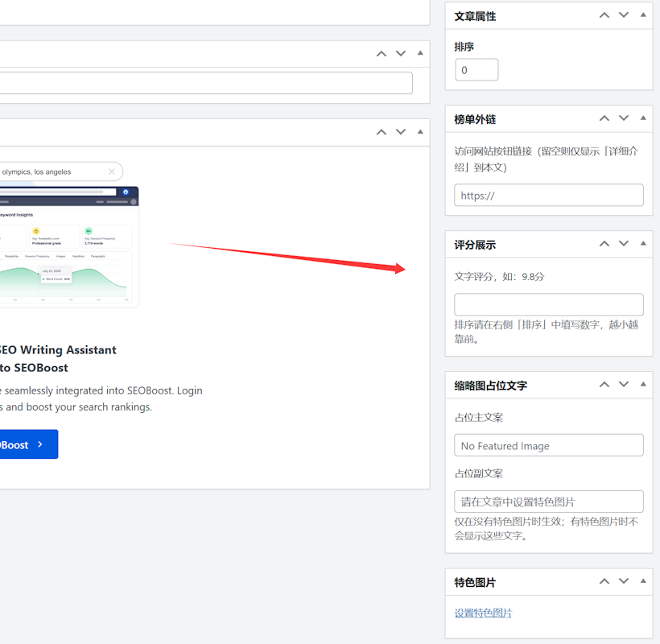The image size is (660, 644).
Task: Focus the 排序 number field
Action: (x=476, y=70)
